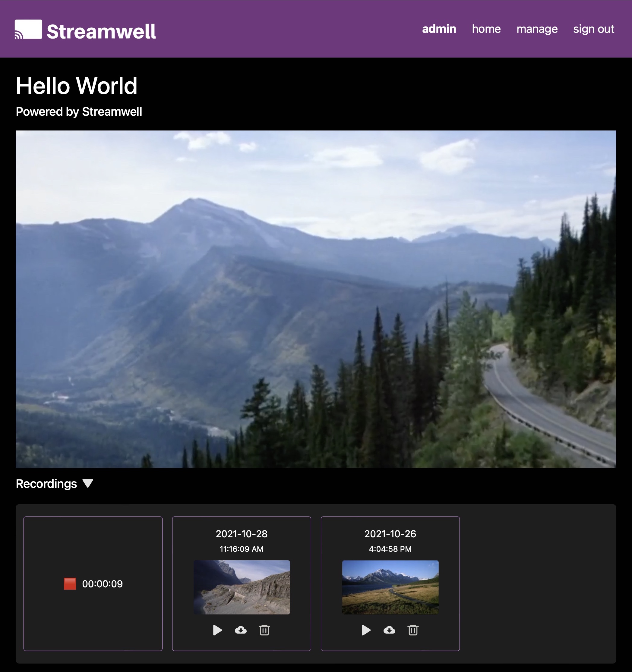Click the Streamwell cast logo icon

point(28,30)
